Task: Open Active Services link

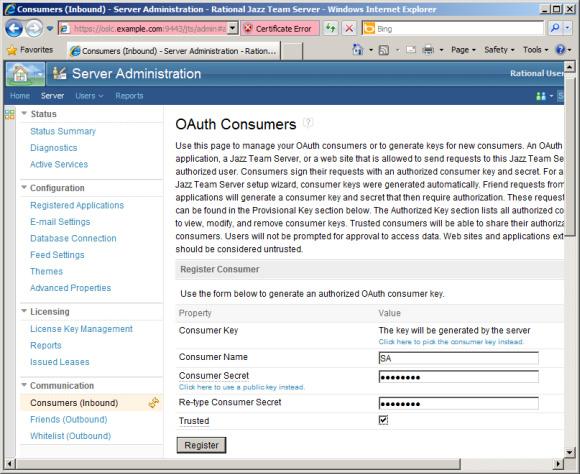Action: coord(59,164)
